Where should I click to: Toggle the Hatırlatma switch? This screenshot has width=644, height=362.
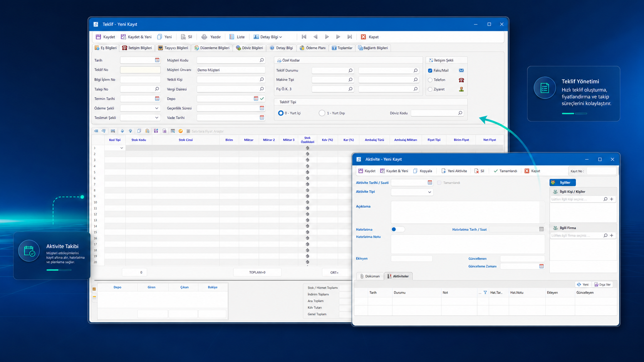[397, 229]
